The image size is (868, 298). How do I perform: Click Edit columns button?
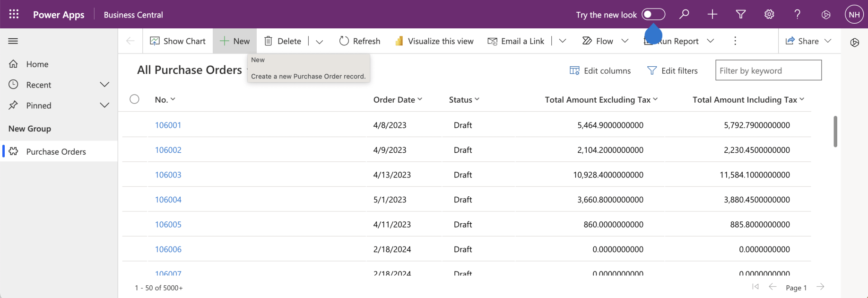[600, 71]
